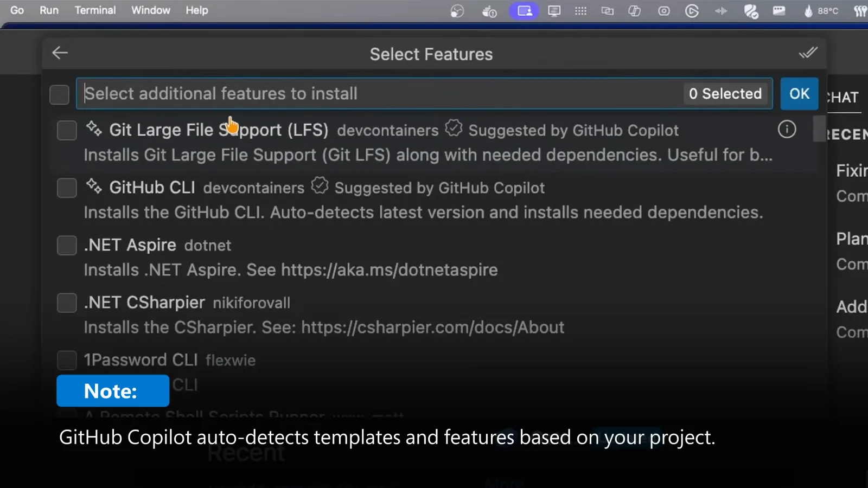
Task: Click 'Installs the CSharpier' description text
Action: [324, 328]
